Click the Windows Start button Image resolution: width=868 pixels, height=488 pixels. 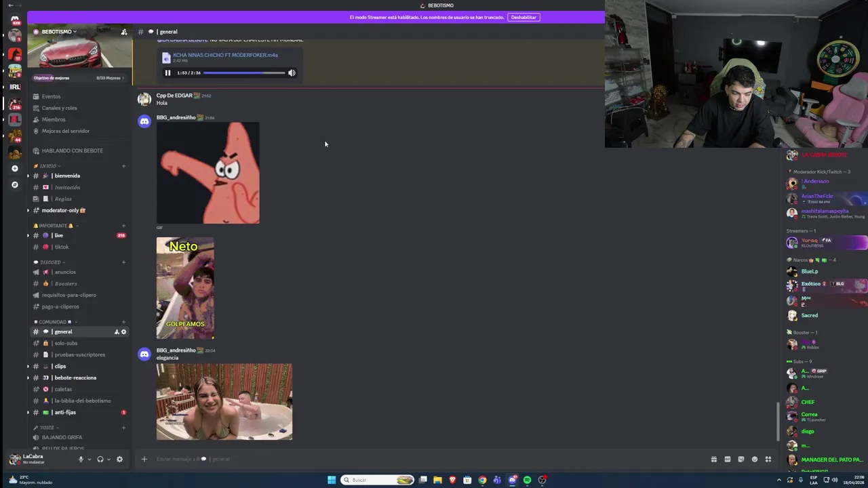(332, 480)
